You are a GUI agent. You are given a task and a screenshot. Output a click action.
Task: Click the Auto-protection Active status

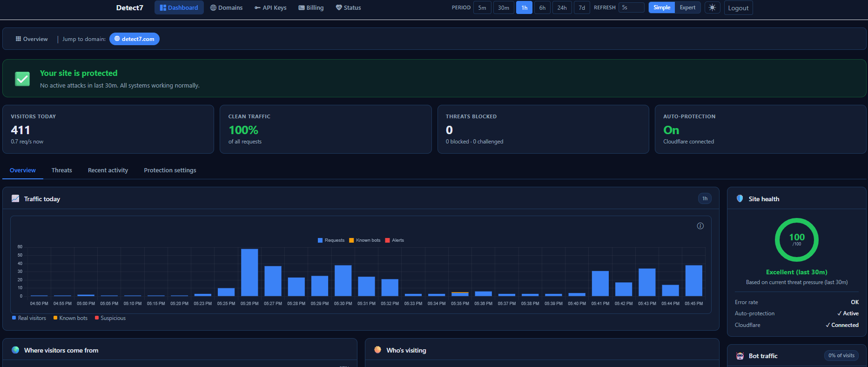pos(848,313)
